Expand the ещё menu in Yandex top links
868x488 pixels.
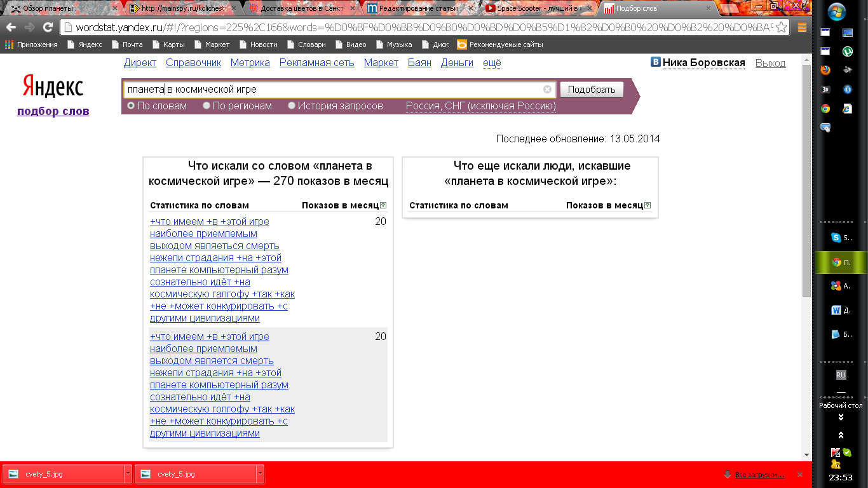pyautogui.click(x=492, y=62)
